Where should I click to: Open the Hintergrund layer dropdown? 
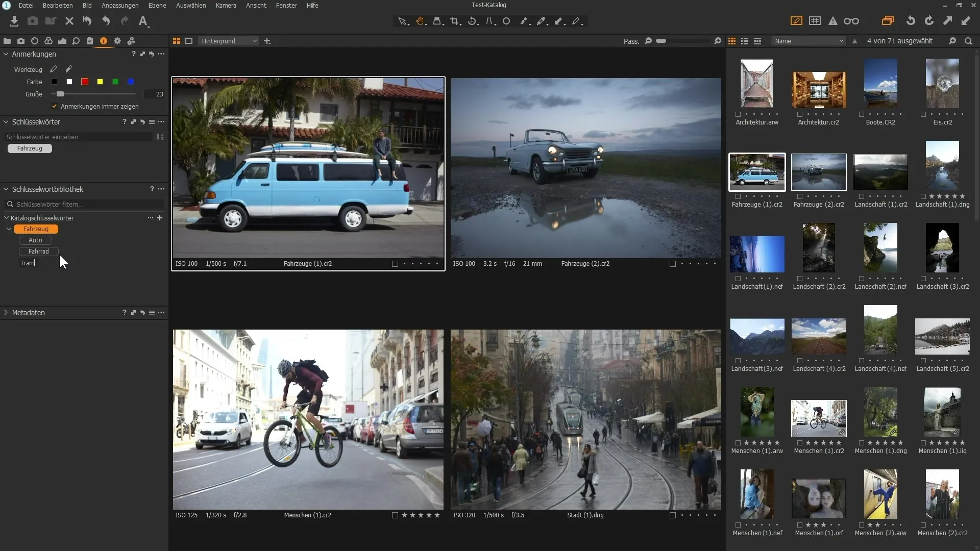point(229,41)
